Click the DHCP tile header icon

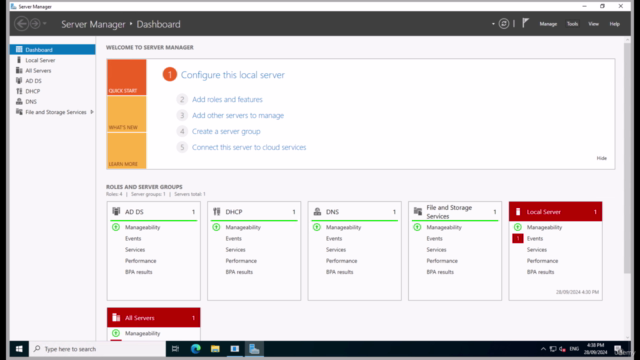(x=217, y=211)
